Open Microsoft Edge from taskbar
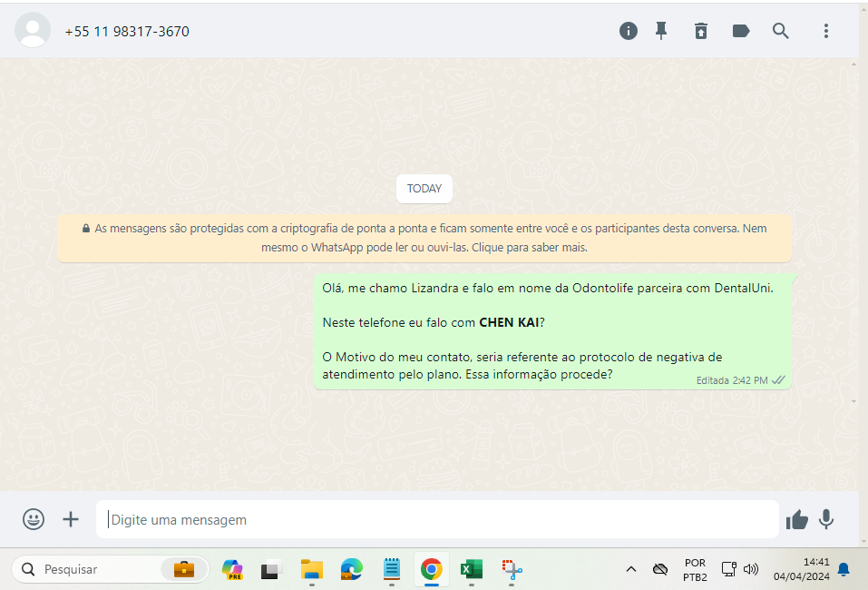868x590 pixels. pyautogui.click(x=352, y=569)
